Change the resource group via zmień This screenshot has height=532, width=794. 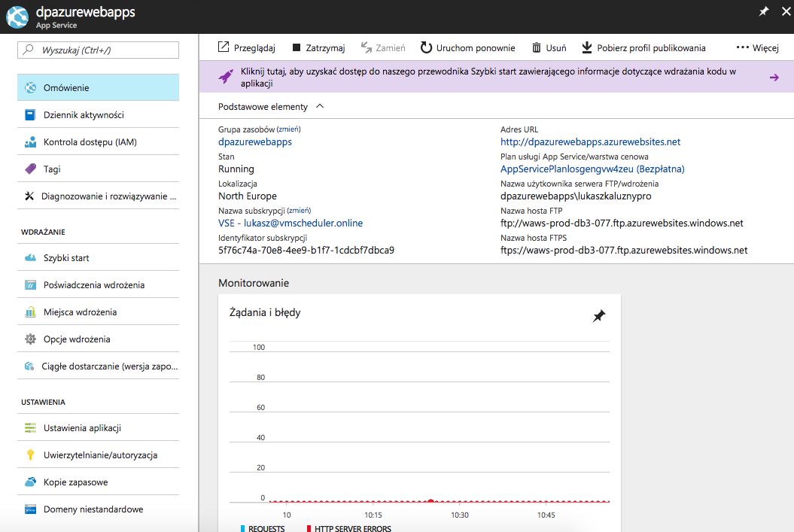288,129
